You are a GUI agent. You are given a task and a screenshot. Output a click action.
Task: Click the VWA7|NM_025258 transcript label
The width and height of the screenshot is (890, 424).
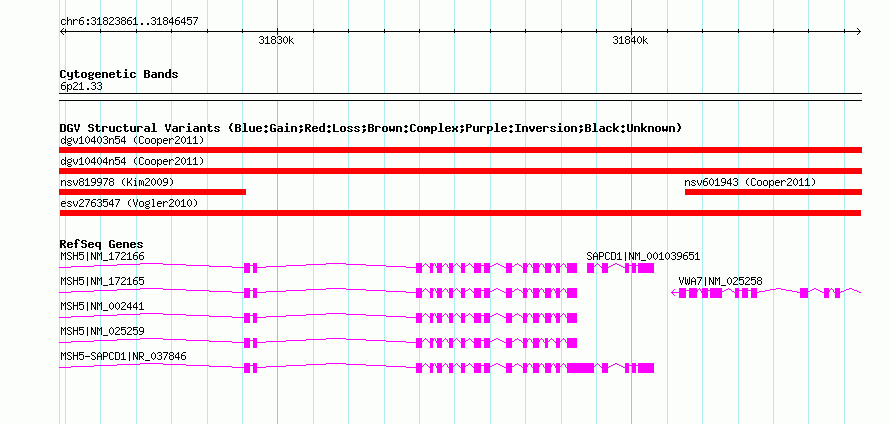point(720,282)
